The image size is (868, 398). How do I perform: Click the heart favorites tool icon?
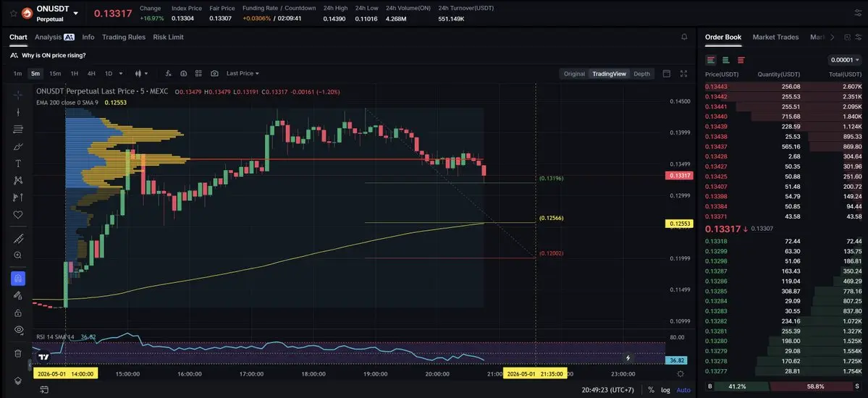[17, 214]
